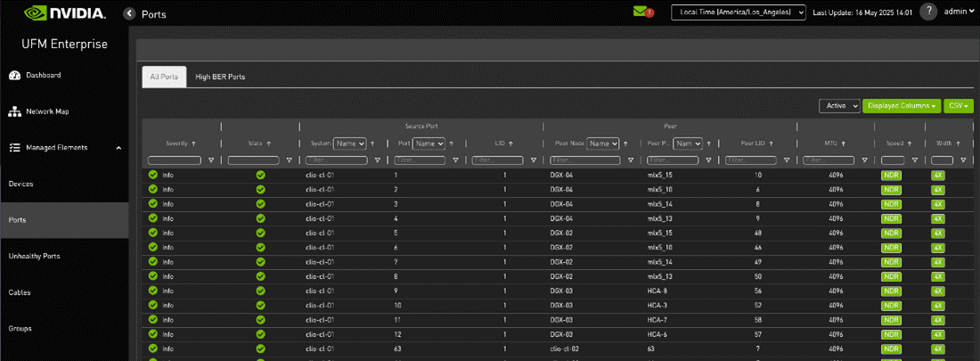This screenshot has width=980, height=361.
Task: Switch to the All Ports tab
Action: click(165, 77)
